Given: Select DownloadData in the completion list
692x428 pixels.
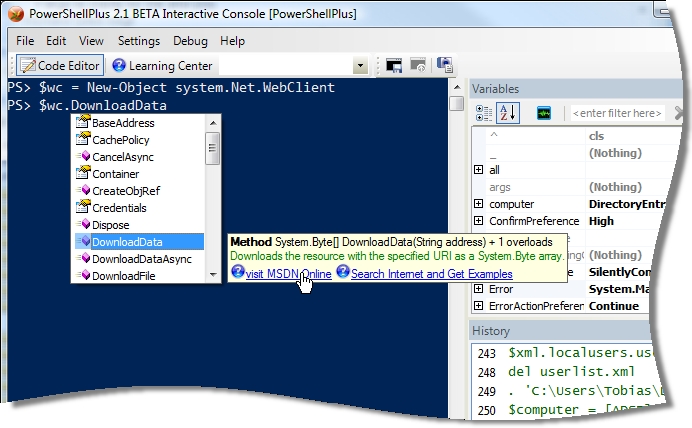Looking at the screenshot, I should 139,242.
